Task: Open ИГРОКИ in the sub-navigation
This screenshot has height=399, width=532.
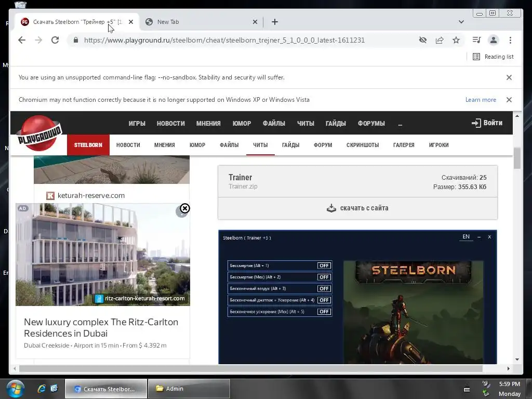Action: click(x=438, y=145)
